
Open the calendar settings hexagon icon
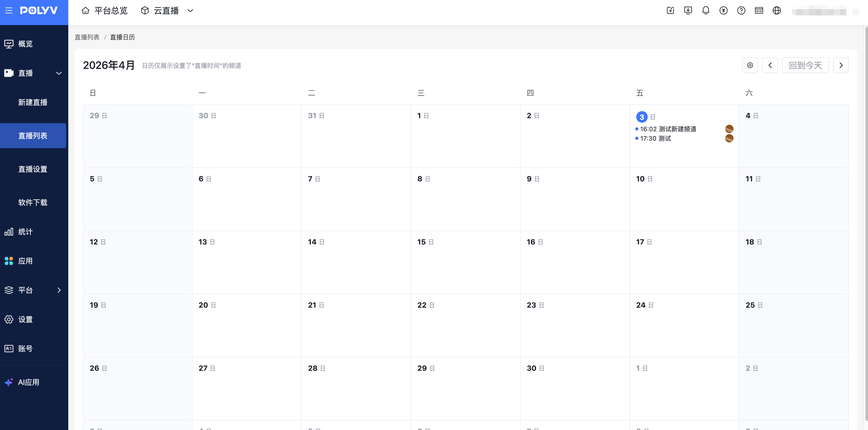click(750, 65)
